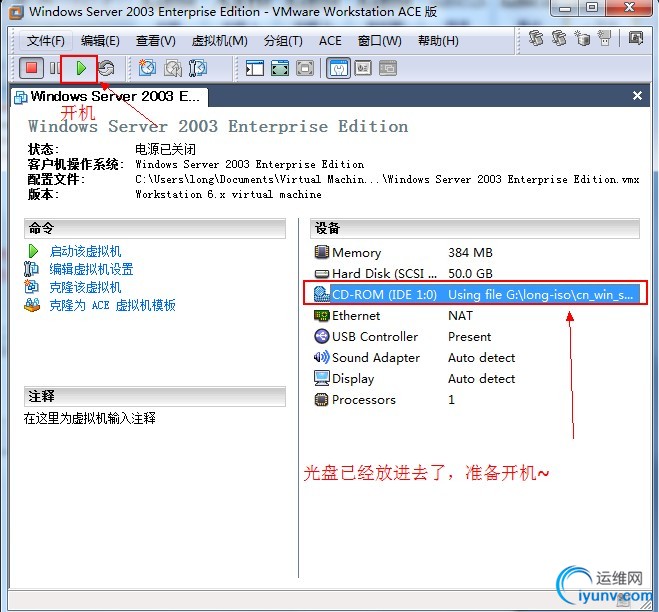The image size is (659, 612).
Task: Open the 帮助(H) menu
Action: (438, 41)
